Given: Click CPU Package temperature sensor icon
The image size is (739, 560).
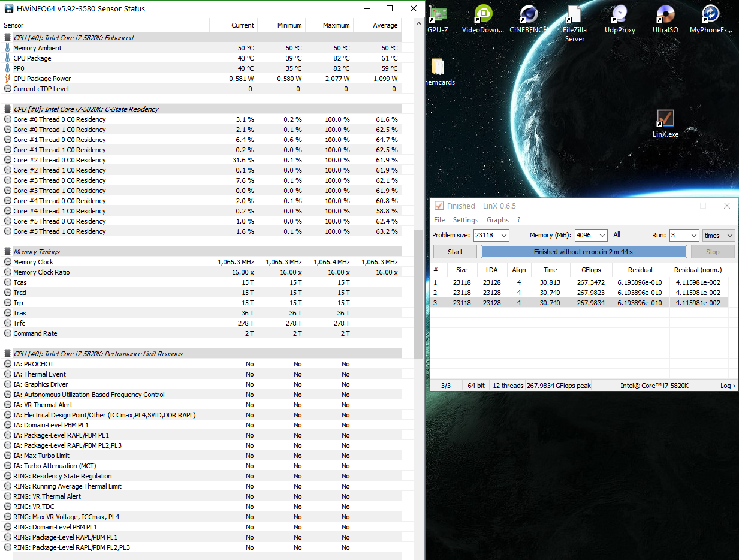Looking at the screenshot, I should (x=8, y=58).
